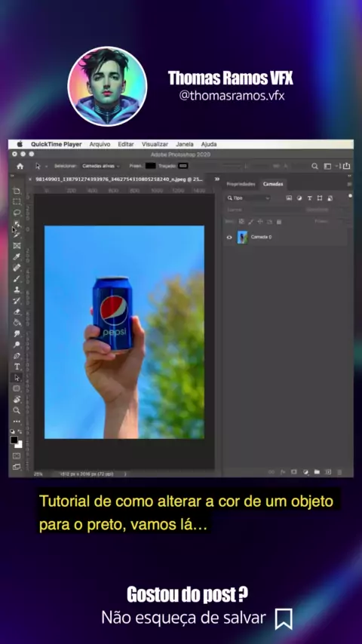Swap foreground and background colors
Viewport: 362px width, 644px height.
pos(20,431)
